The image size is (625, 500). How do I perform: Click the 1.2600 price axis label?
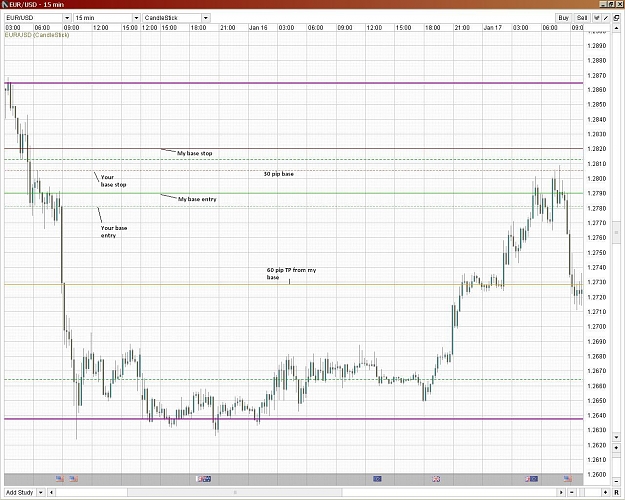tap(597, 474)
